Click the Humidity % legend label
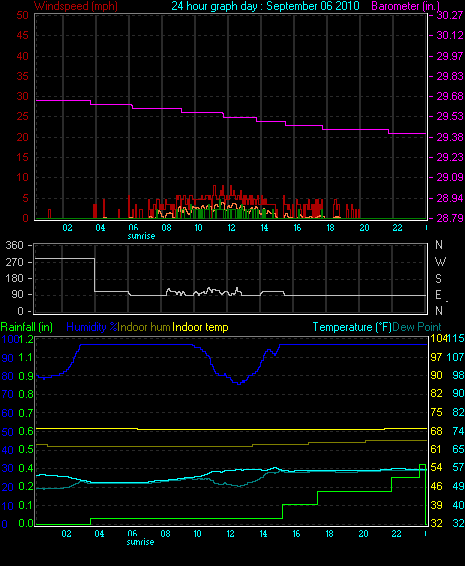 click(92, 327)
